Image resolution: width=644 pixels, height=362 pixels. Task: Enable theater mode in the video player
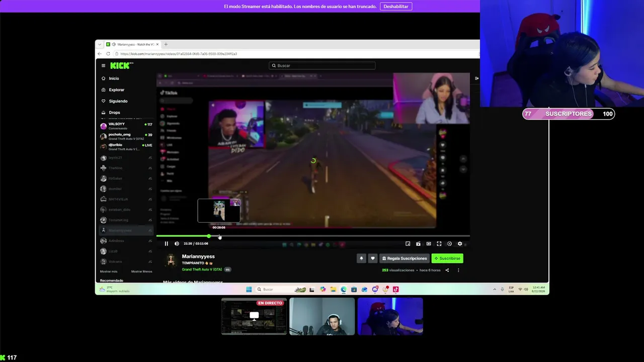pos(429,244)
